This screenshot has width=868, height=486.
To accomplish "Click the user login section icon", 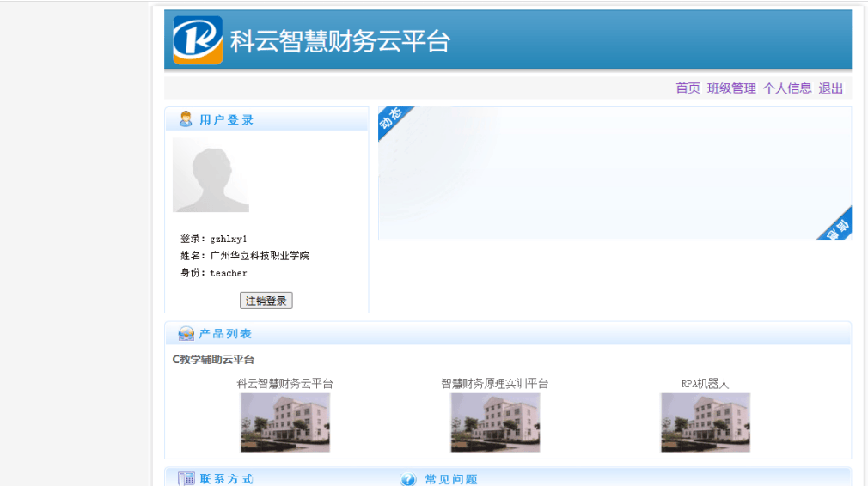I will point(186,118).
